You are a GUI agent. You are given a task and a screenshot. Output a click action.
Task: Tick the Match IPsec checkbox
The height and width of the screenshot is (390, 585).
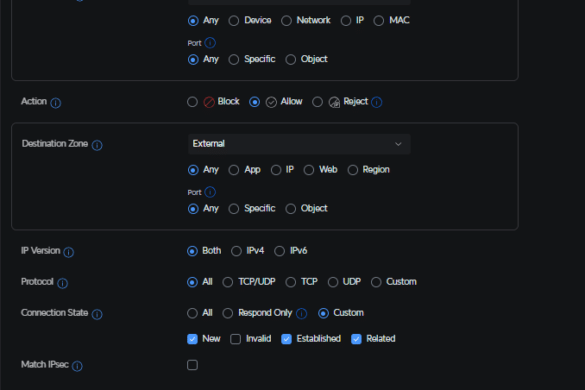click(193, 365)
